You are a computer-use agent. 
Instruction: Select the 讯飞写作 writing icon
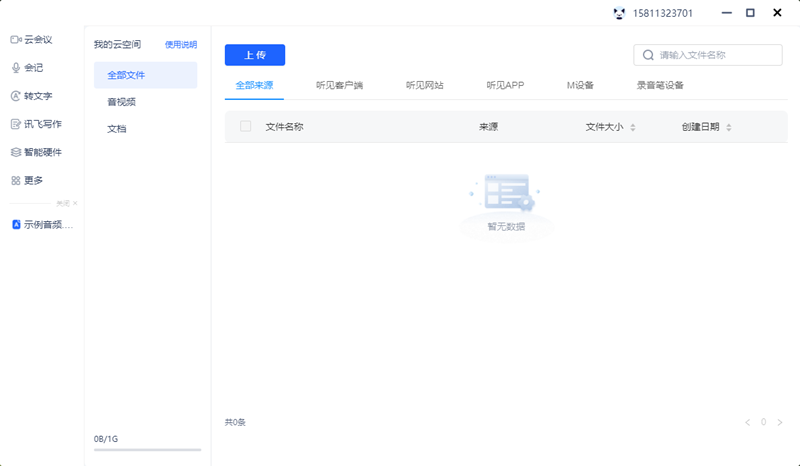click(16, 124)
